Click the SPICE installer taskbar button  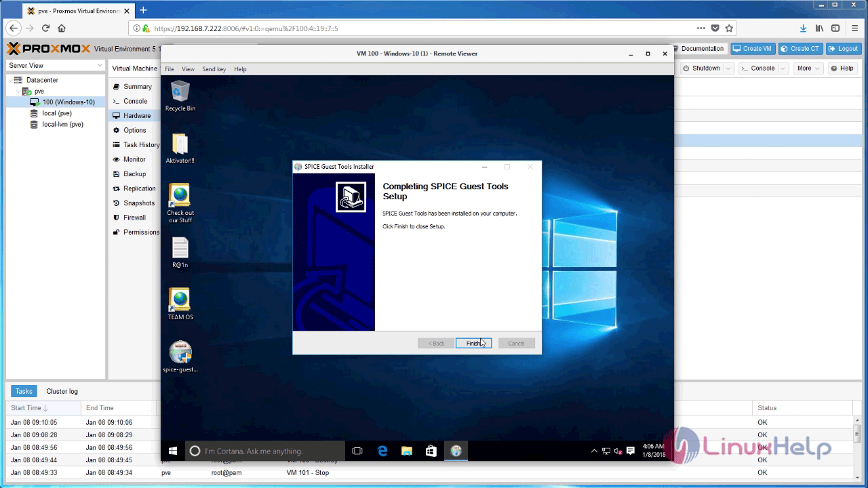pyautogui.click(x=456, y=451)
